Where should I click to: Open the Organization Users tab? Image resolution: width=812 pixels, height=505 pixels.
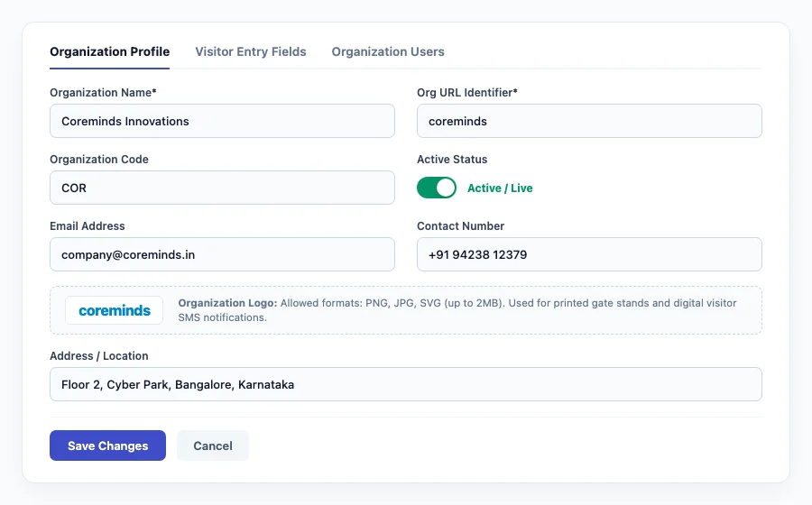tap(388, 51)
